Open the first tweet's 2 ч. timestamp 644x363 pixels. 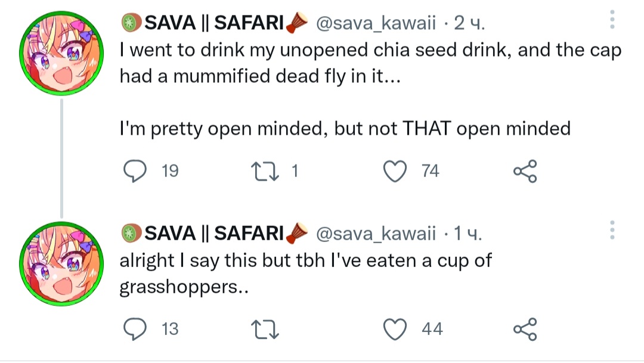pos(470,23)
